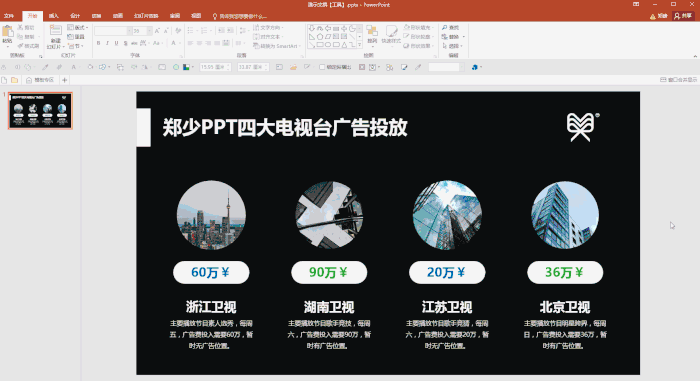Viewport: 700px width, 381px height.
Task: Switch to the View (视图) tab
Action: [x=196, y=16]
